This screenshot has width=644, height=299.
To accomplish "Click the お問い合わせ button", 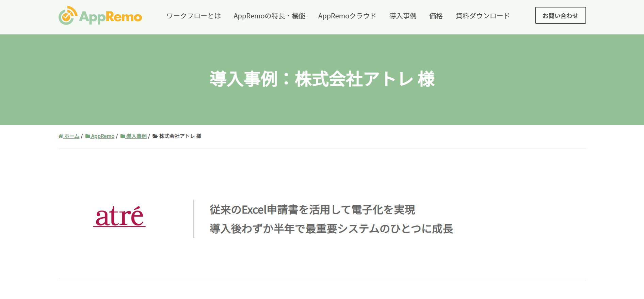I will (x=560, y=15).
